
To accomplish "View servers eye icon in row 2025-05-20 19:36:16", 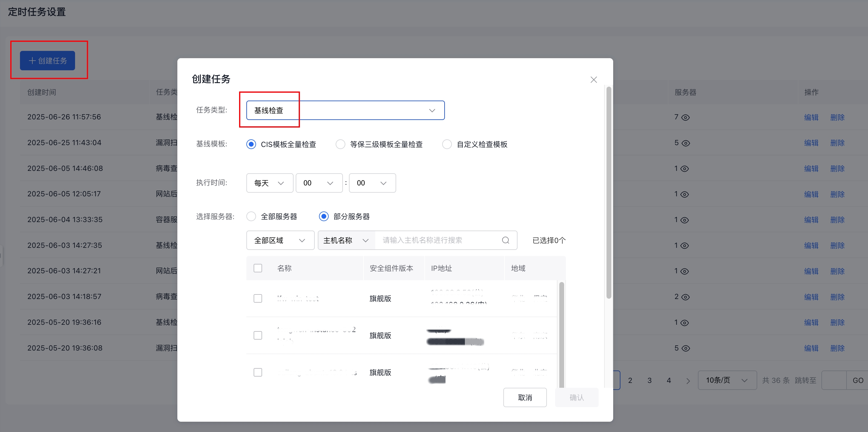I will 684,323.
